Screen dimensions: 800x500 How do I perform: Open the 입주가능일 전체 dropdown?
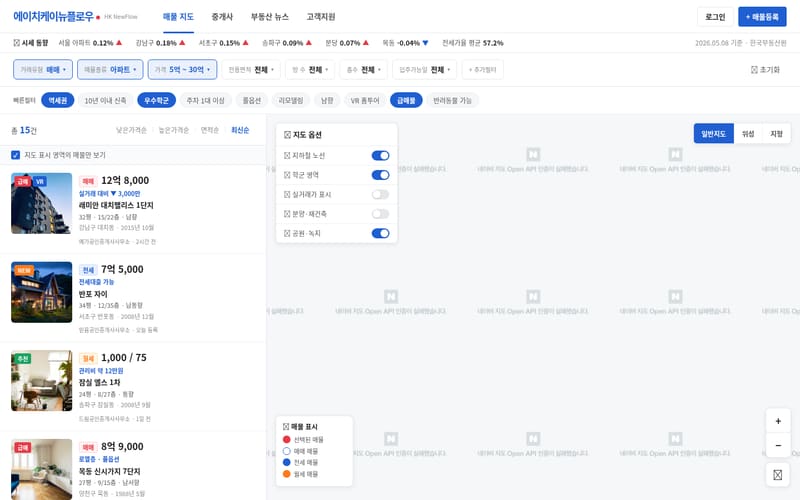pos(424,69)
